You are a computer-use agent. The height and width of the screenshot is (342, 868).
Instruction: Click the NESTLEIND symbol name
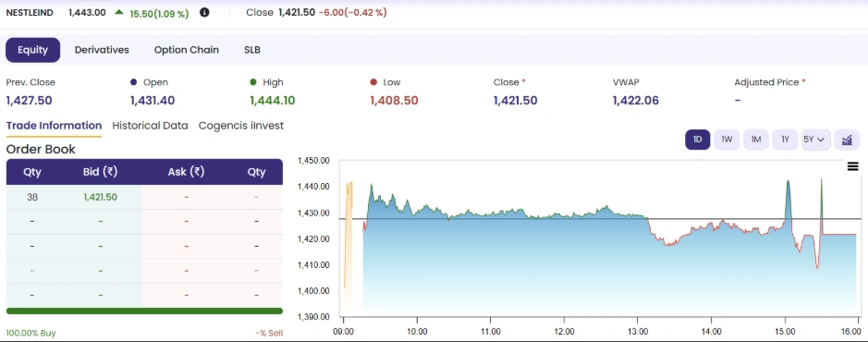coord(30,12)
